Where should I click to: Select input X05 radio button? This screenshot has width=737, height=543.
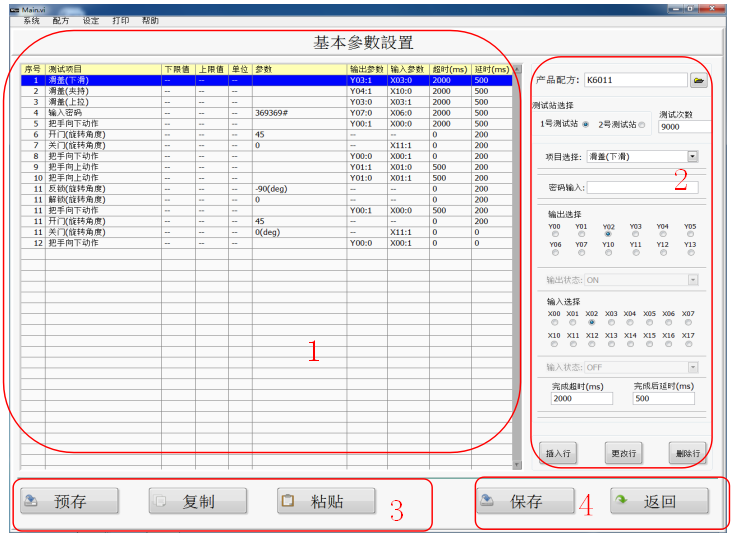pyautogui.click(x=649, y=322)
